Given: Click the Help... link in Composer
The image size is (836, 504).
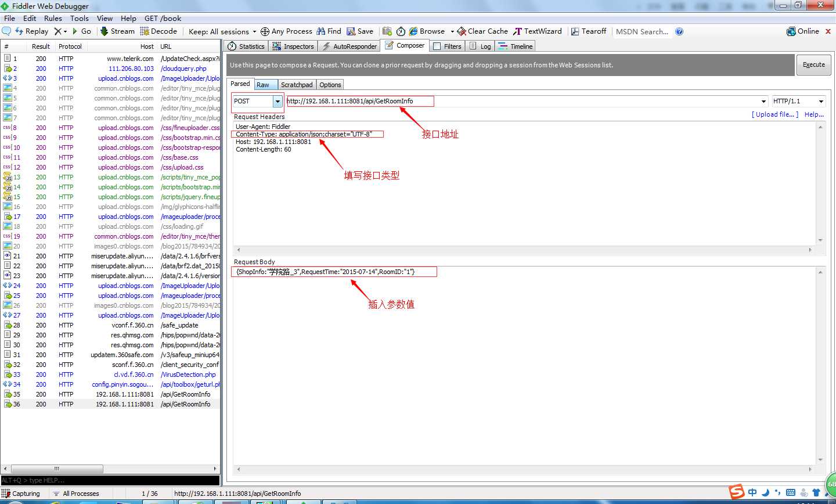Looking at the screenshot, I should point(814,114).
